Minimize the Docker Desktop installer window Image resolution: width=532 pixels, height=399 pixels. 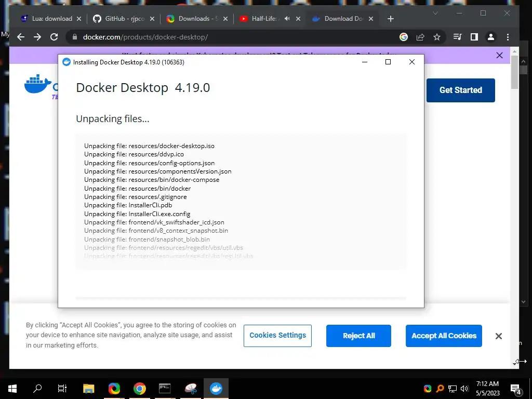365,62
